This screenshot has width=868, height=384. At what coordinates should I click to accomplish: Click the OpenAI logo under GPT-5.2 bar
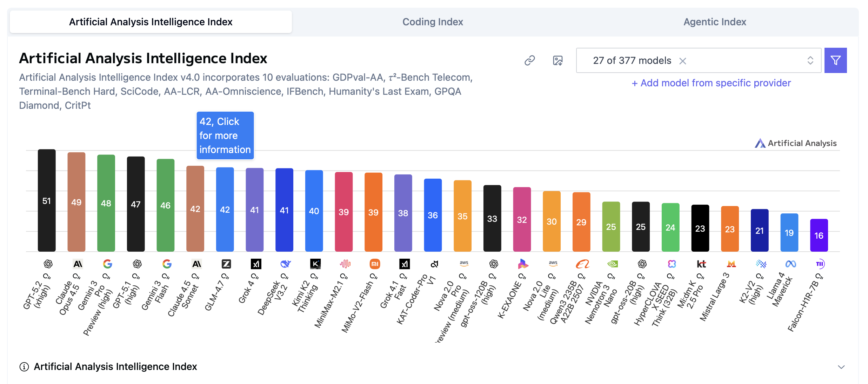(48, 264)
